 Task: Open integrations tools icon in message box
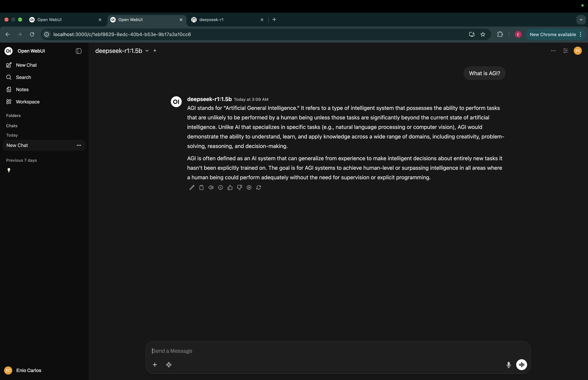[x=169, y=365]
